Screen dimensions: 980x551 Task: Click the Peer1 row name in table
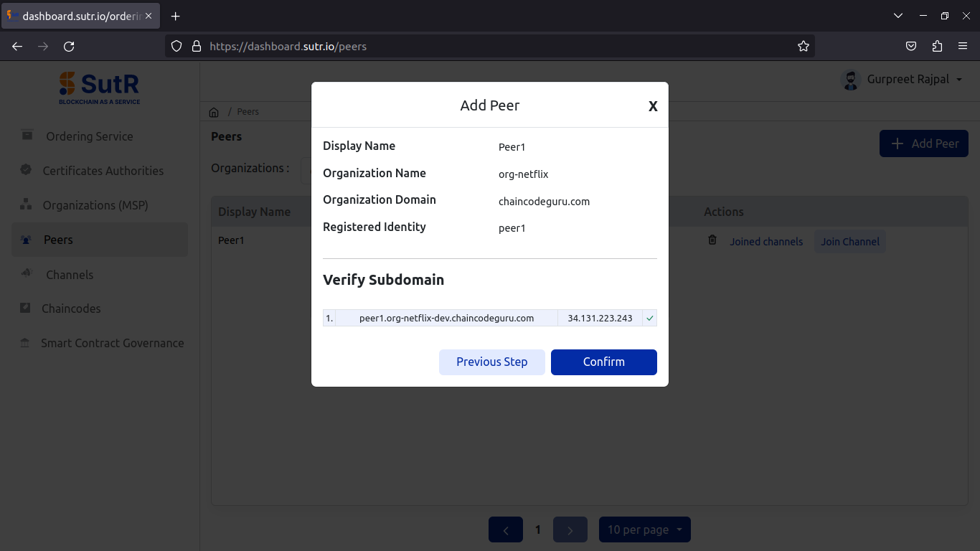click(x=231, y=240)
